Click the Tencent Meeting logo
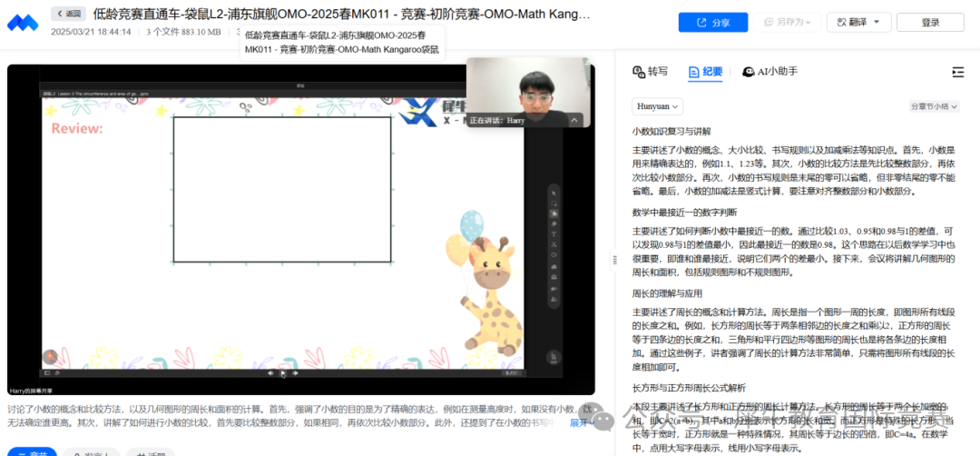The image size is (980, 456). 23,23
